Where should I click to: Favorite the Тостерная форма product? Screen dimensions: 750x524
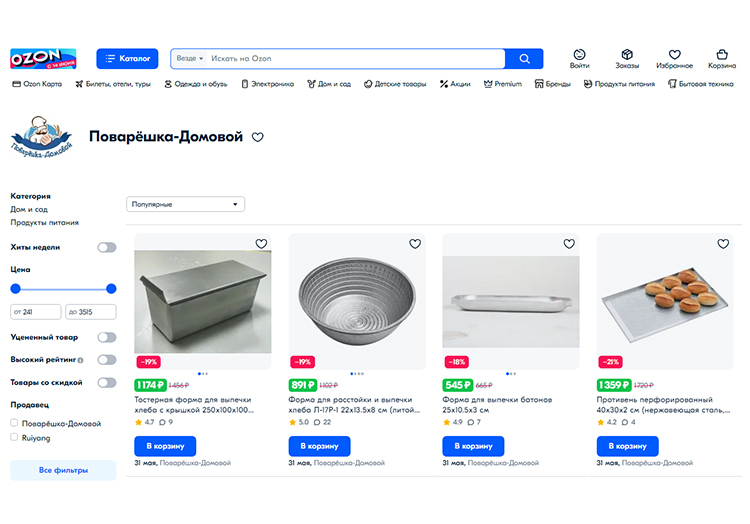tap(261, 244)
